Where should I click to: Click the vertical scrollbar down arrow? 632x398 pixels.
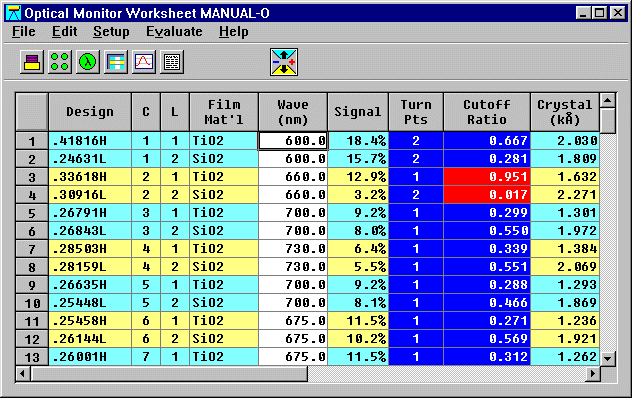tap(607, 358)
